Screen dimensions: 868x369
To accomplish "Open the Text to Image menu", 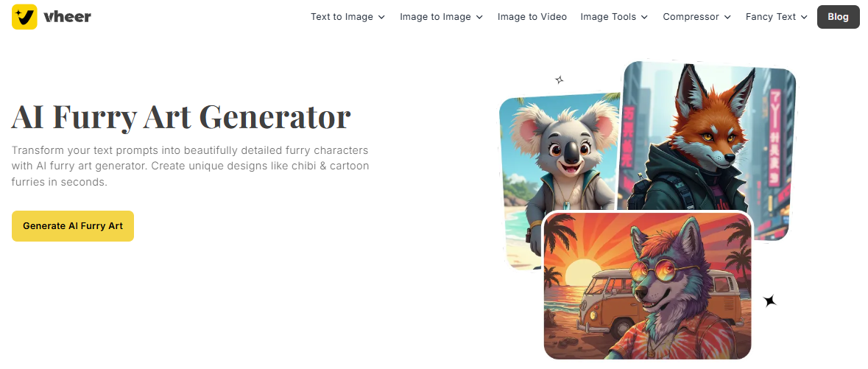I will click(x=347, y=17).
